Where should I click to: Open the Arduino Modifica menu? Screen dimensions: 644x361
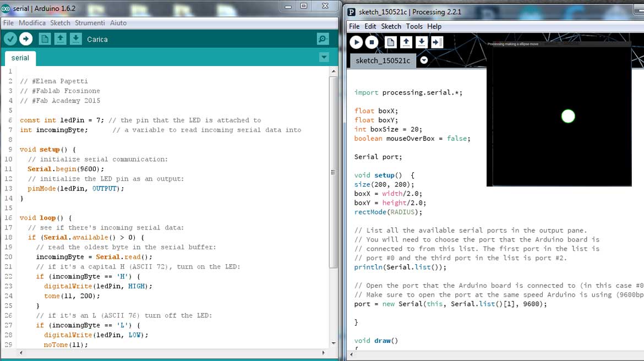(32, 23)
